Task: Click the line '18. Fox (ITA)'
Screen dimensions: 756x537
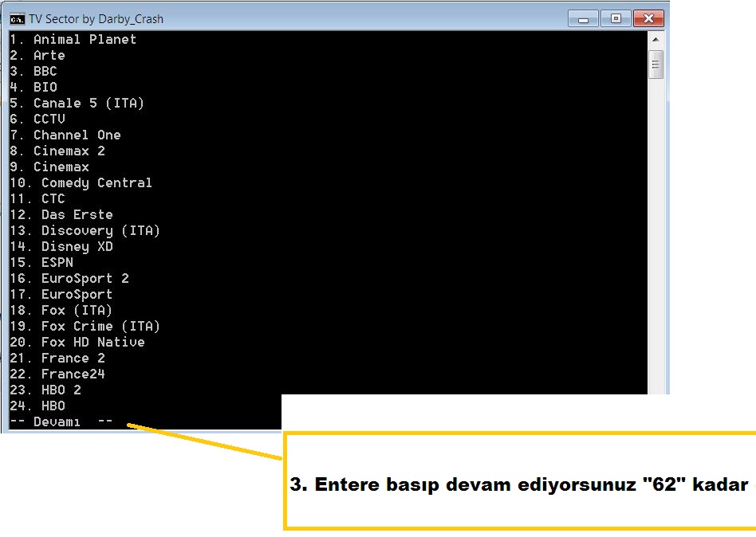Action: click(x=61, y=310)
